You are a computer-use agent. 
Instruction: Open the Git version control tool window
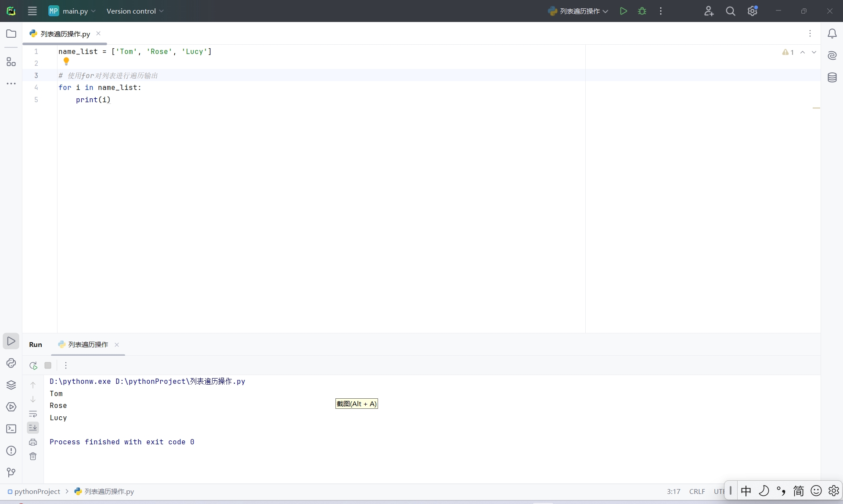click(x=11, y=472)
